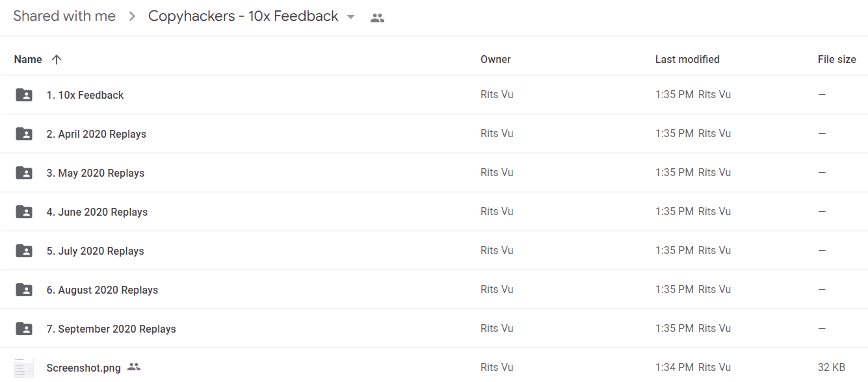Click the shared icon next to Screenshot.png
The height and width of the screenshot is (382, 868).
click(x=134, y=367)
